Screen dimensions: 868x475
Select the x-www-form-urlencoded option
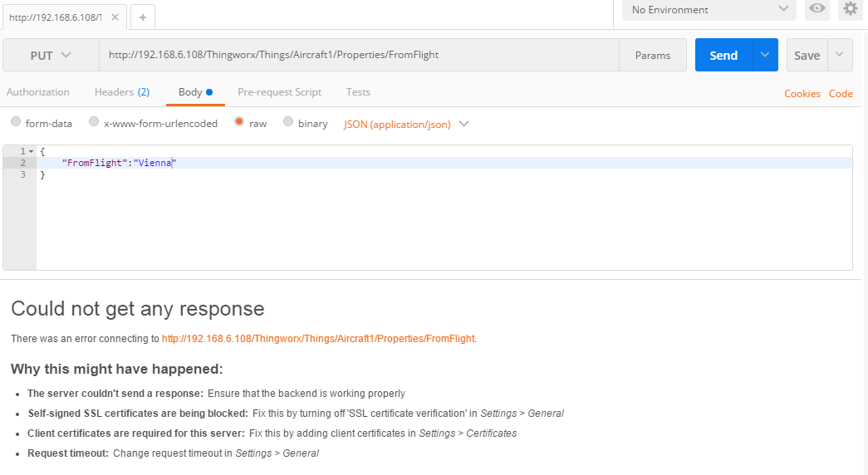[x=94, y=122]
